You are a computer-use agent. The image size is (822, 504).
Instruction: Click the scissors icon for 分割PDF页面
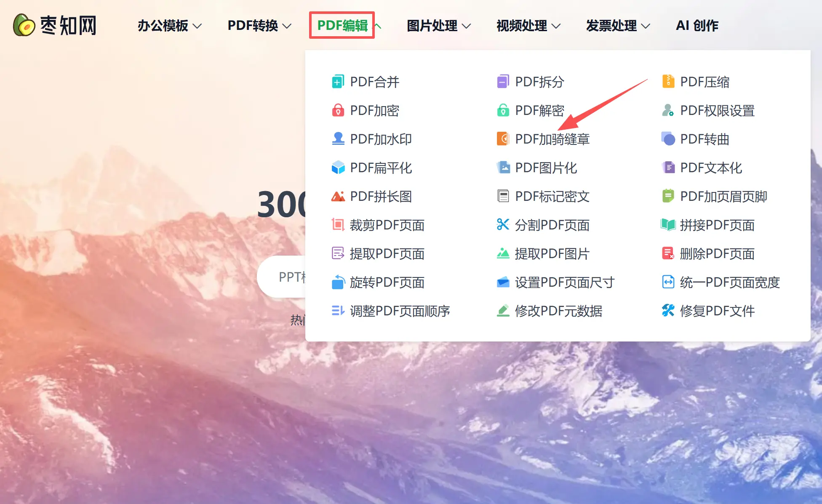coord(503,225)
